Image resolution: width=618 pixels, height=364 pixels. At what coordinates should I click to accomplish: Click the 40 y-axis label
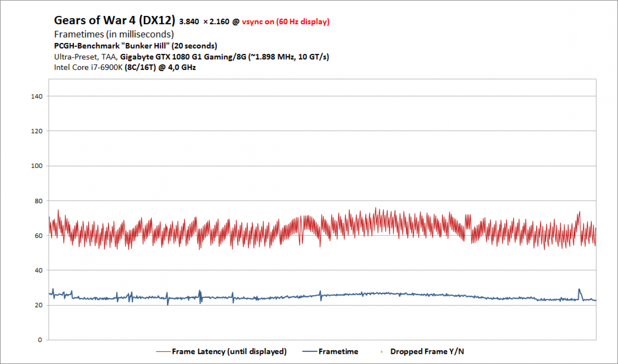[39, 270]
